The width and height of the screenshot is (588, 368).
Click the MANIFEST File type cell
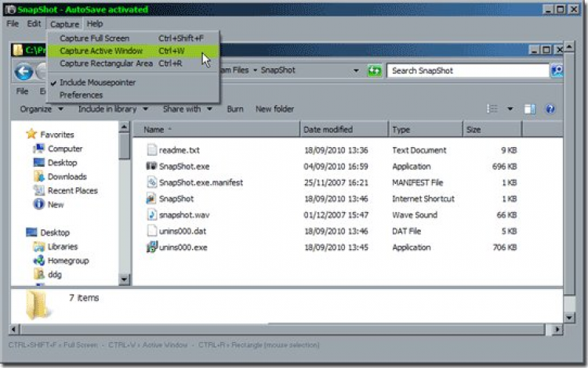417,182
